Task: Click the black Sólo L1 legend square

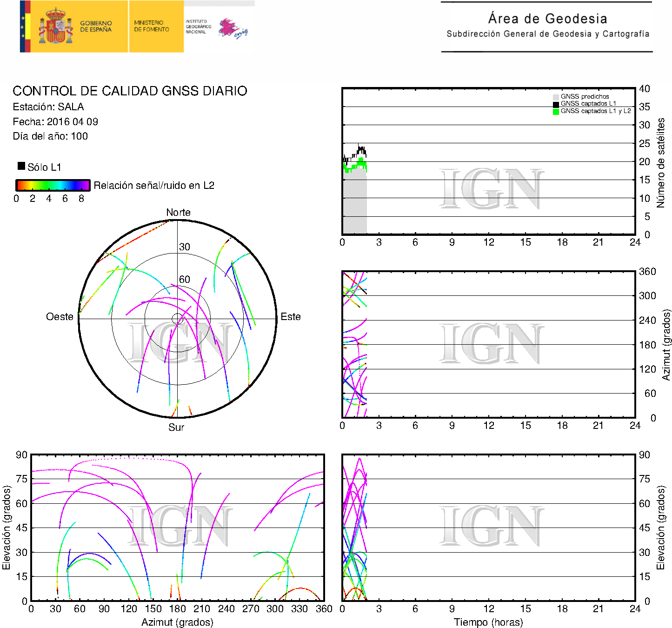Action: point(21,166)
